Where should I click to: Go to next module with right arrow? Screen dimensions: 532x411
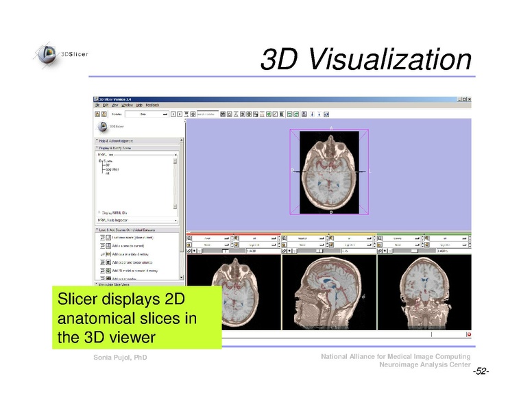(x=180, y=114)
